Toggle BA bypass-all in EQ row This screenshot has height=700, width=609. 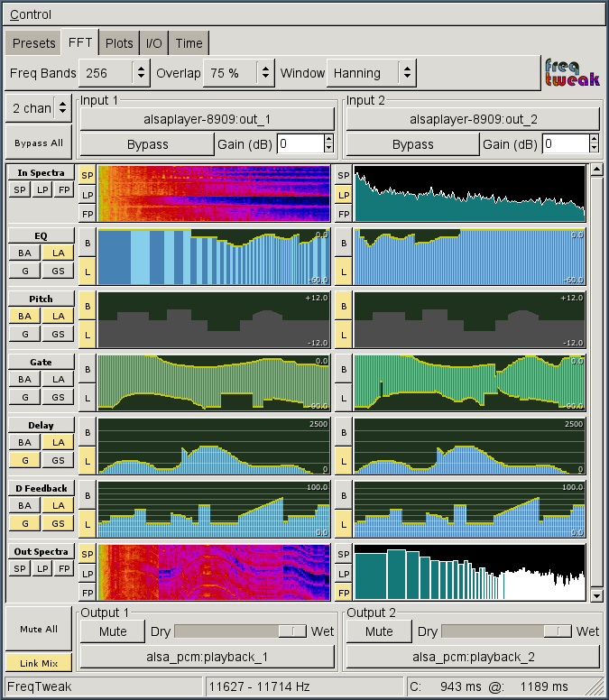click(23, 253)
